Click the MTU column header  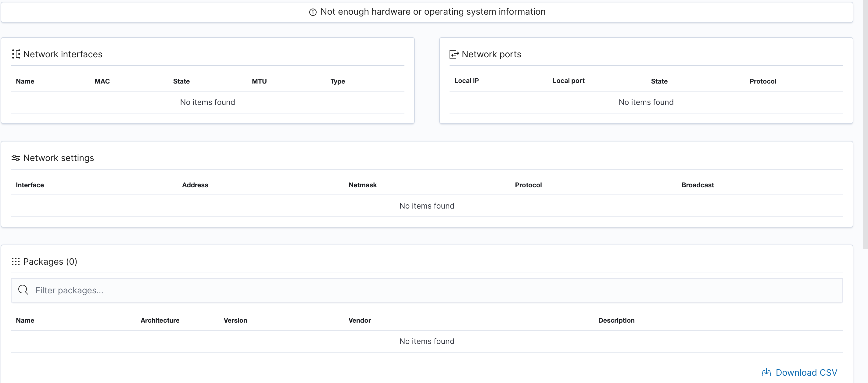(259, 81)
